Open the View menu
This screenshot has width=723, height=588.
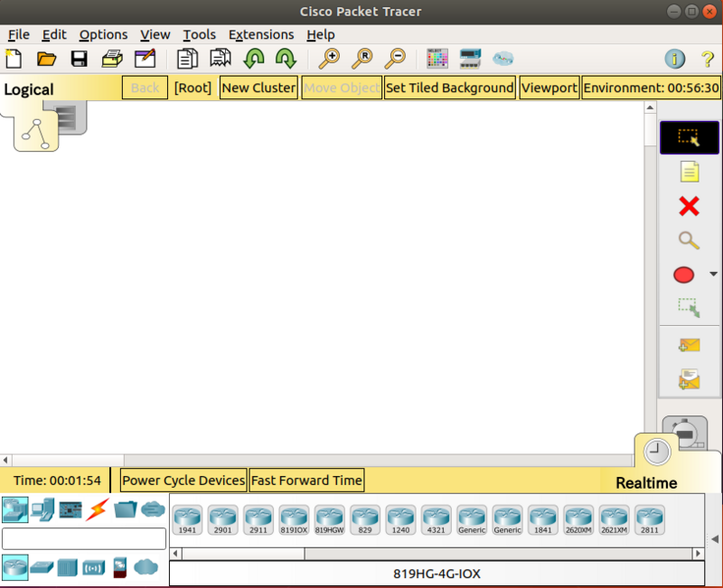[155, 34]
